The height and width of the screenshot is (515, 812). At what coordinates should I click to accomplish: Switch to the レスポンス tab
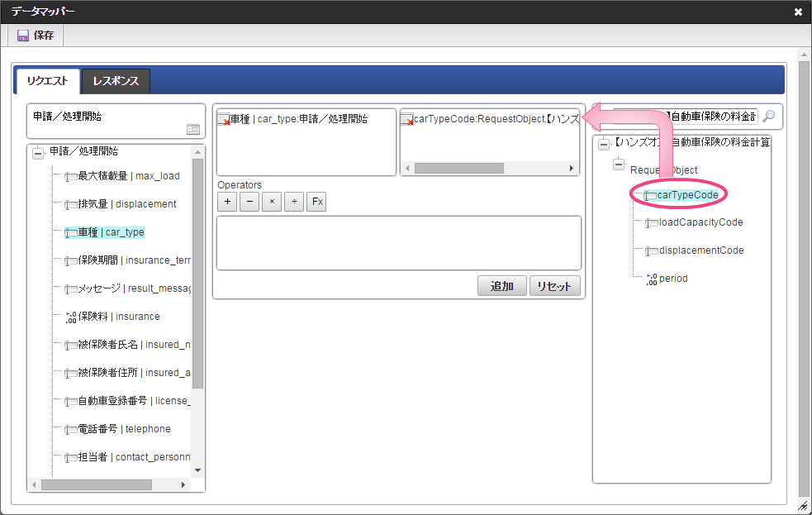[116, 81]
